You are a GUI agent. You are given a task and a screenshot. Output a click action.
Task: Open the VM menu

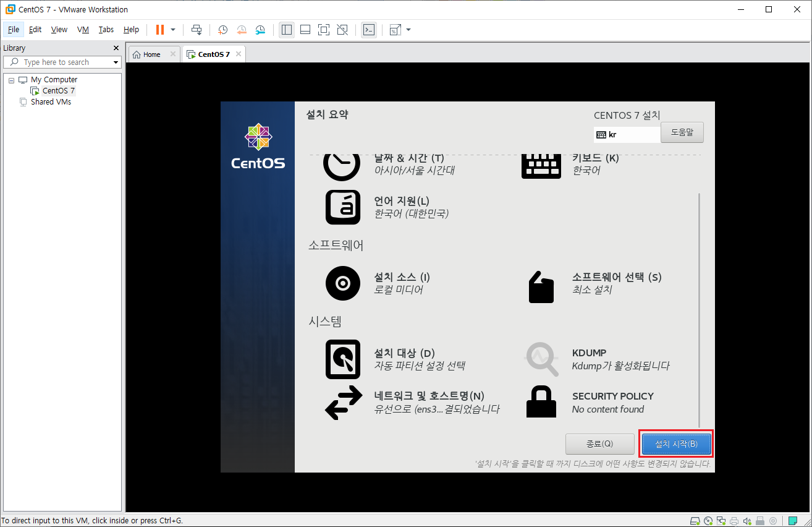point(83,30)
